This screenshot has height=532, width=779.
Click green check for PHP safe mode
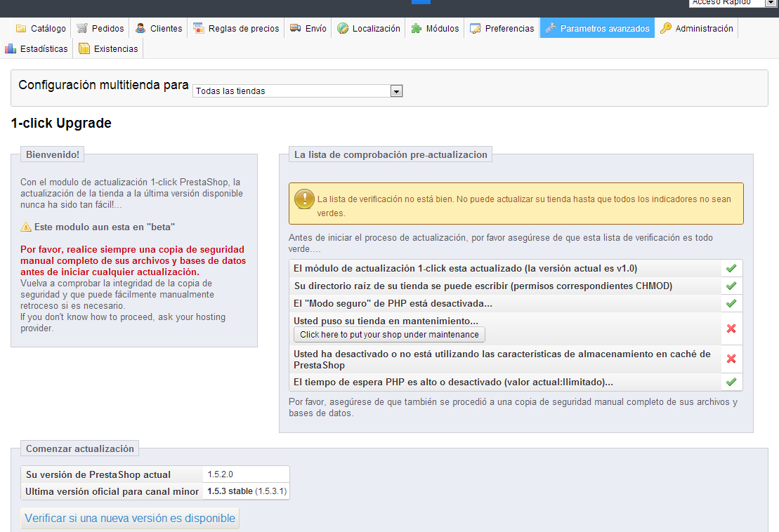pos(731,303)
